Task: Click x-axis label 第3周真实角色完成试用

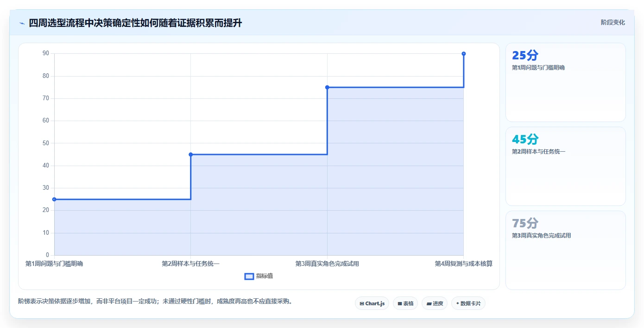Action: click(327, 264)
